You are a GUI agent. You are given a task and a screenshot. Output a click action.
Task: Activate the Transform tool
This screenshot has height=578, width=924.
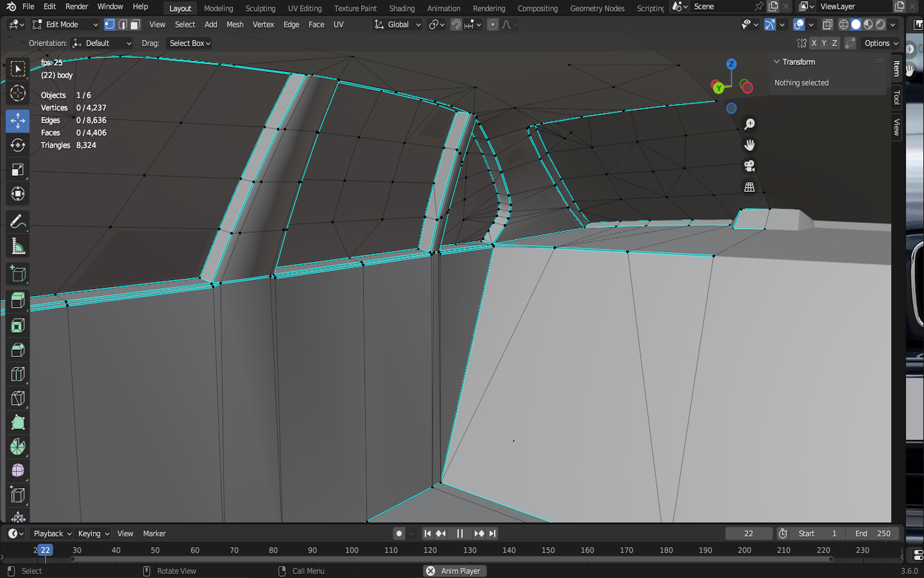[x=18, y=194]
